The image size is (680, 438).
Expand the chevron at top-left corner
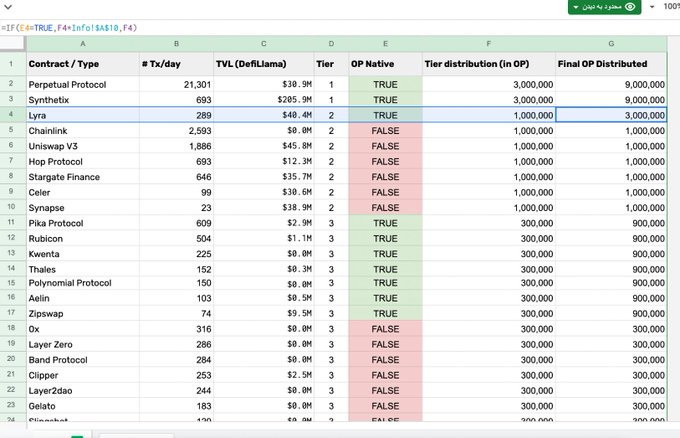click(8, 7)
